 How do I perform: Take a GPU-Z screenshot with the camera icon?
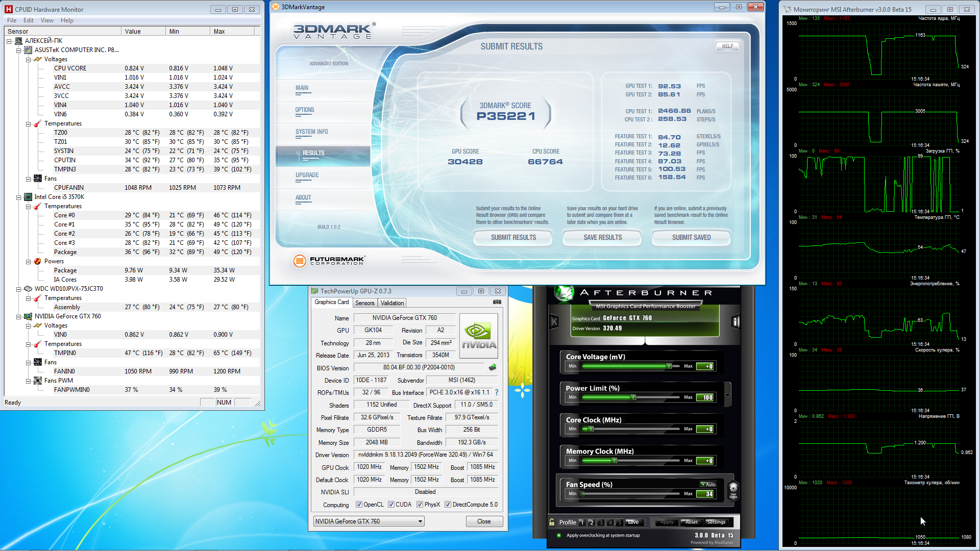pos(497,302)
